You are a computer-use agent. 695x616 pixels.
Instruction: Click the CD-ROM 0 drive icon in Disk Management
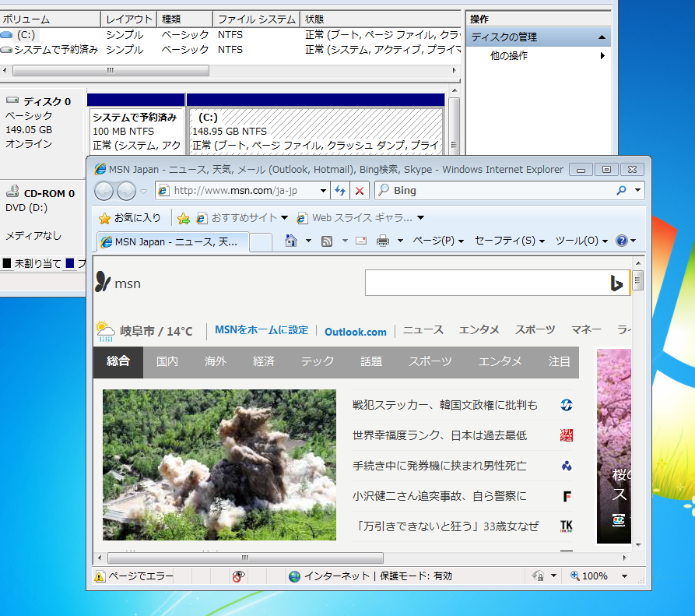[x=12, y=191]
